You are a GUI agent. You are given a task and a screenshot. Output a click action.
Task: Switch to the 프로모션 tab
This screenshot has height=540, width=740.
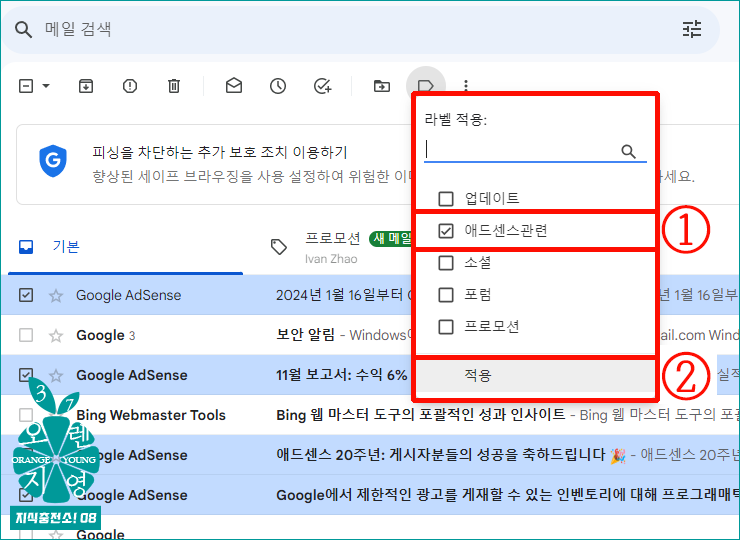[333, 246]
